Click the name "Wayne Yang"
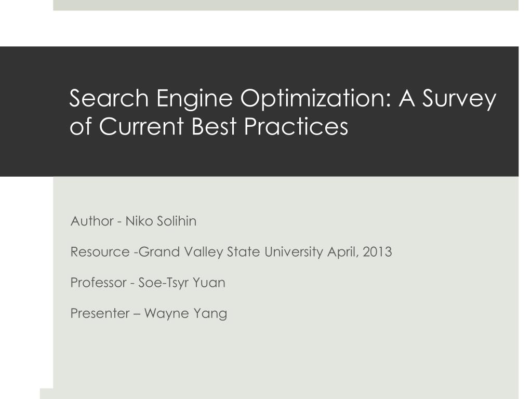The height and width of the screenshot is (399, 532). point(185,313)
